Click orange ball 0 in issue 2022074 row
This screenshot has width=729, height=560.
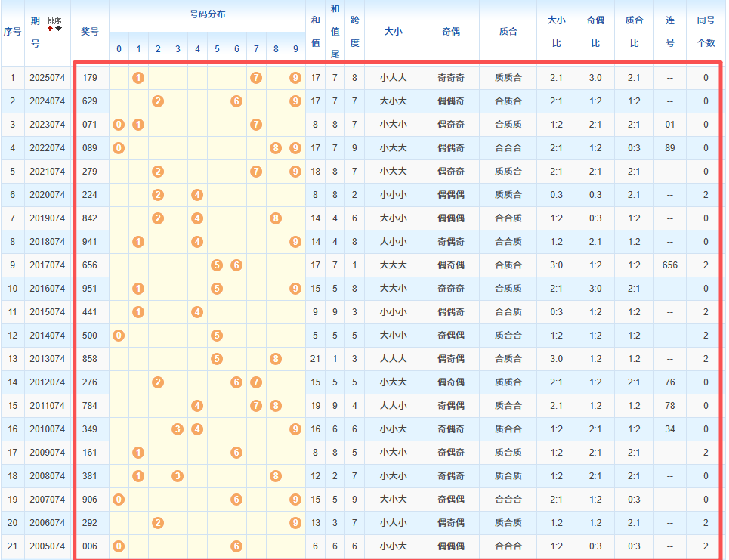[119, 148]
